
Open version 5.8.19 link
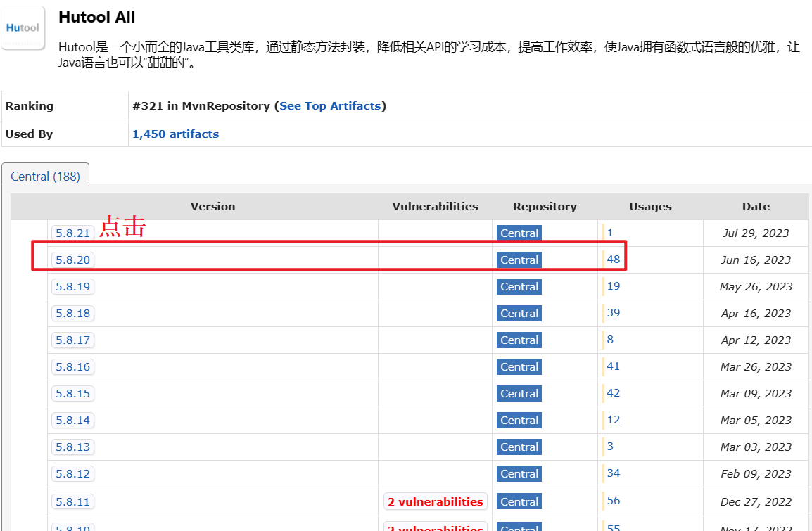click(73, 287)
